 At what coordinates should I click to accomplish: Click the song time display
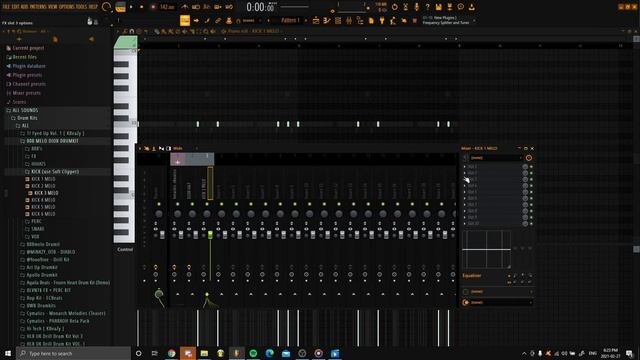pyautogui.click(x=260, y=7)
